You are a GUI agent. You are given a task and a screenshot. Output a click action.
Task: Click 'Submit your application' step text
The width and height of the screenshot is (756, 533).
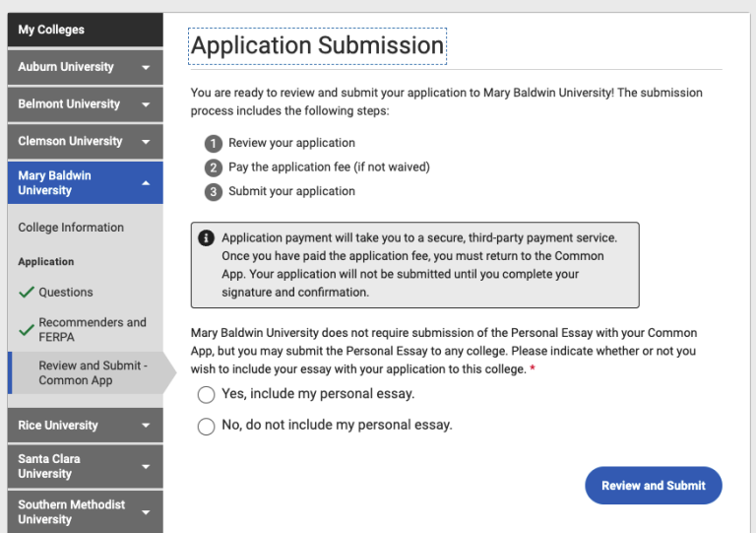[291, 191]
